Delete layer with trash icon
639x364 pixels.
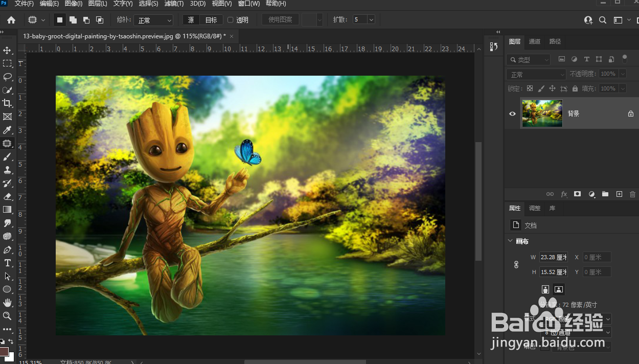632,194
